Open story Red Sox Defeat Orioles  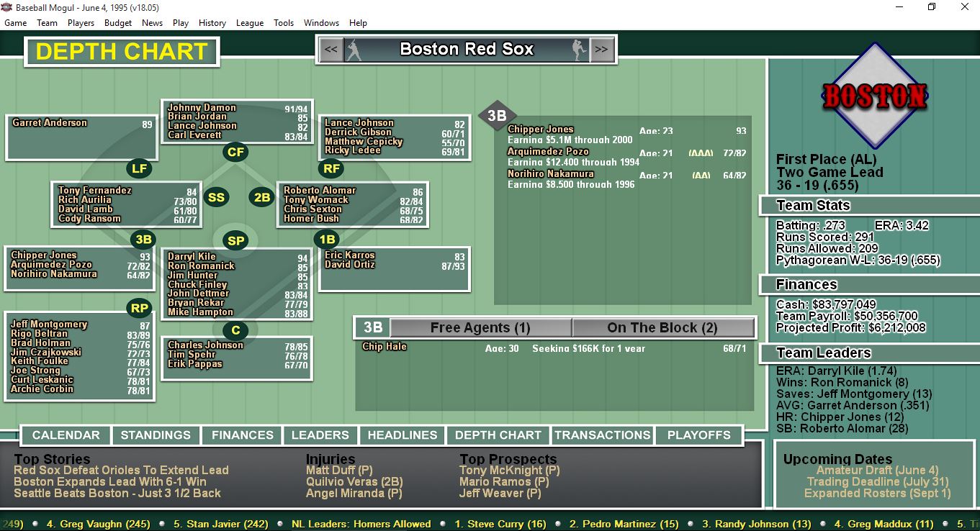121,471
